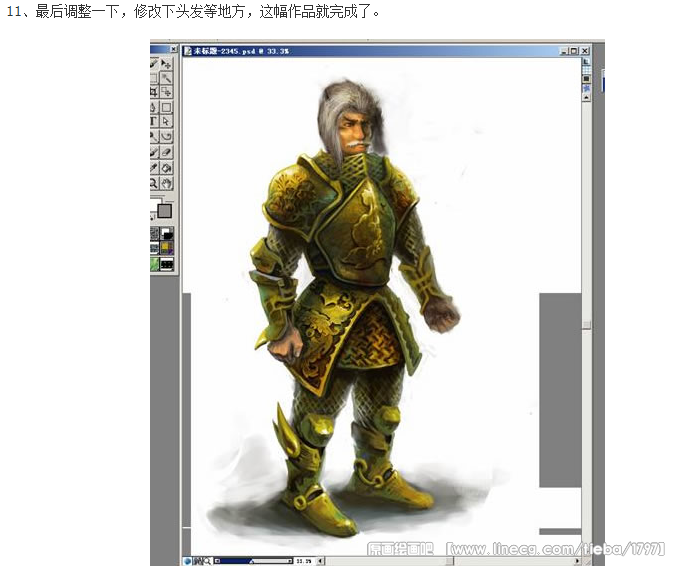698x566 pixels.
Task: Click the document icon in title bar
Action: pos(187,51)
